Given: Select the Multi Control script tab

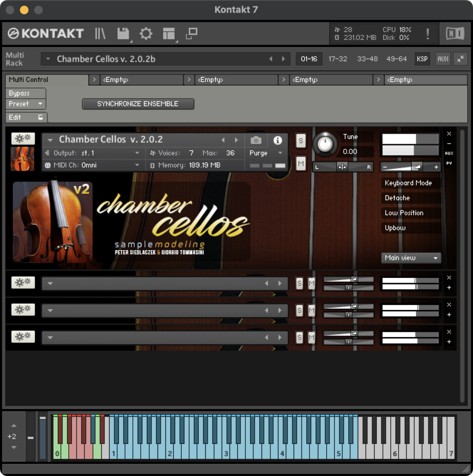Looking at the screenshot, I should [47, 79].
